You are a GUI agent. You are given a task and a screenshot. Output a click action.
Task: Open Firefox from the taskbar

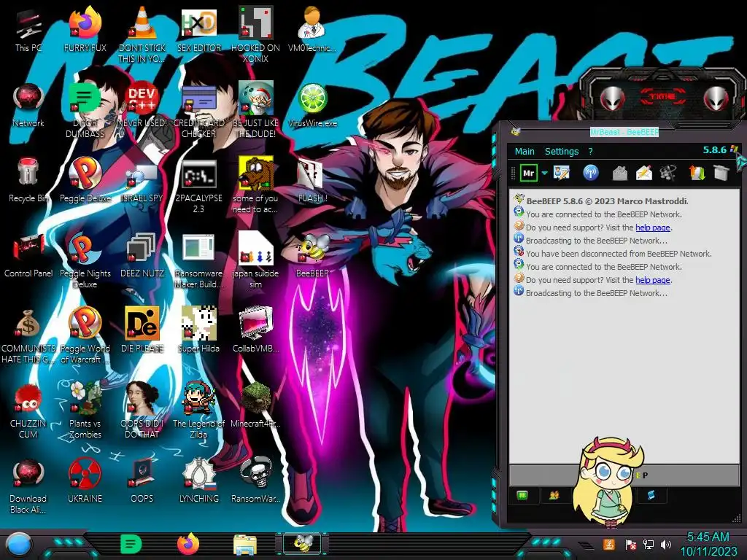coord(188,544)
